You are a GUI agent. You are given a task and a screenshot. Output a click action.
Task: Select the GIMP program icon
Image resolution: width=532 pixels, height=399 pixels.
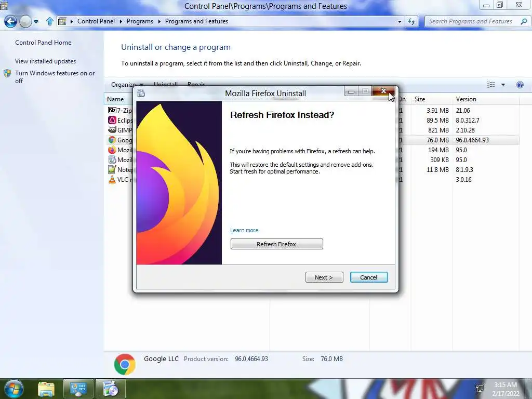click(x=112, y=130)
